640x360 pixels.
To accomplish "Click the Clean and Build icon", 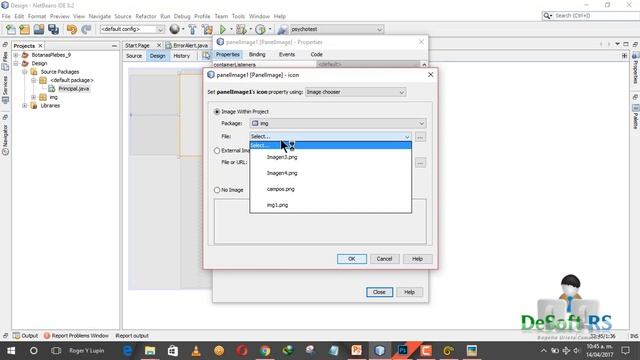I will 207,29.
